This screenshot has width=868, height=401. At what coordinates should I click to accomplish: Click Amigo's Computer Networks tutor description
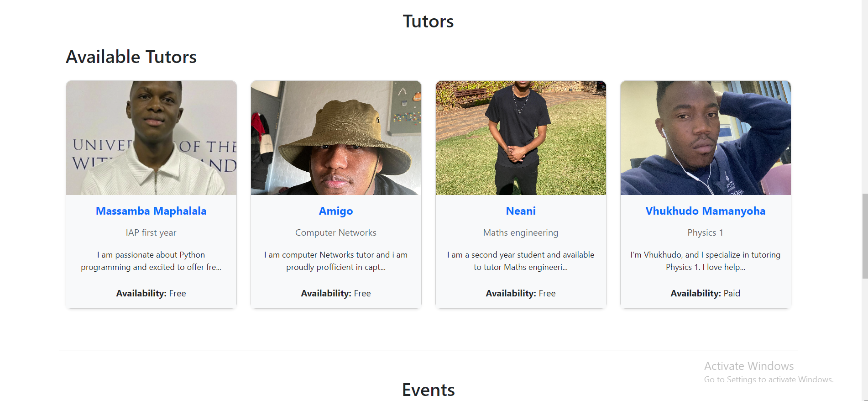pos(336,261)
